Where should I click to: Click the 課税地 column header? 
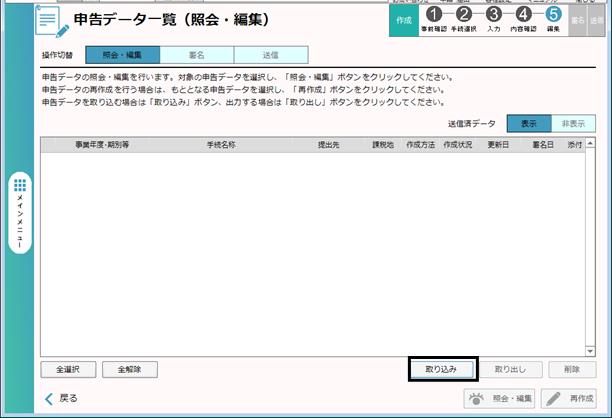(383, 145)
